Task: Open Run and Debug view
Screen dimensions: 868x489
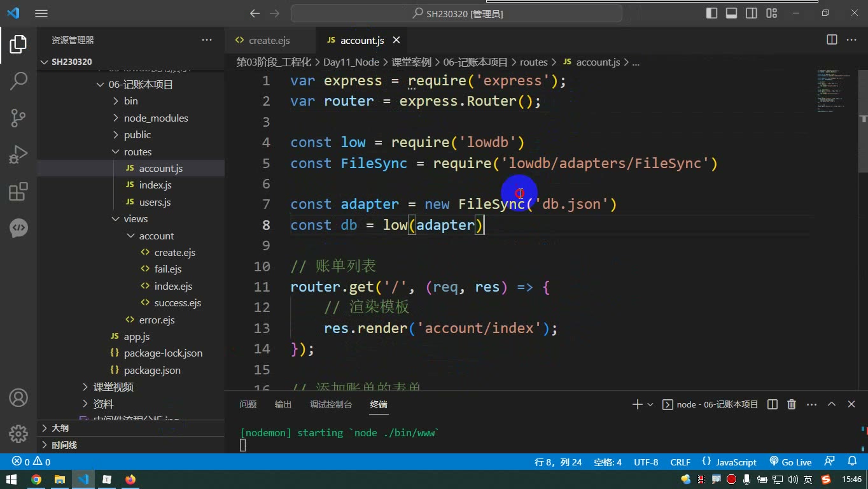Action: [18, 155]
